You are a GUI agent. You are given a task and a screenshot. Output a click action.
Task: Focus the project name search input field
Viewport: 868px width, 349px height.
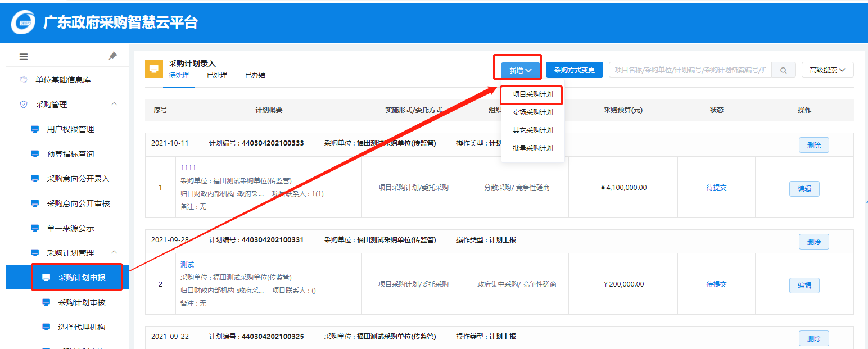[690, 70]
